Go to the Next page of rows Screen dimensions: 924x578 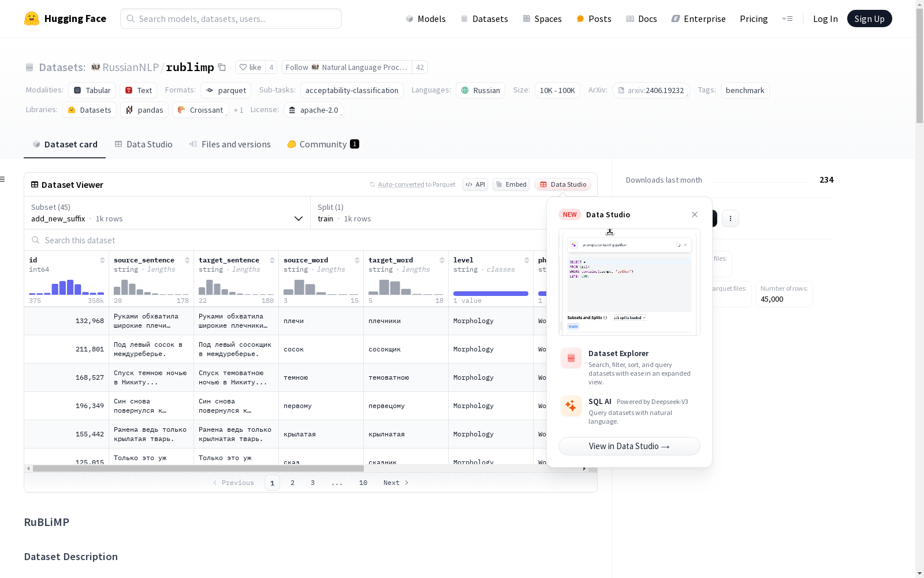pos(396,483)
